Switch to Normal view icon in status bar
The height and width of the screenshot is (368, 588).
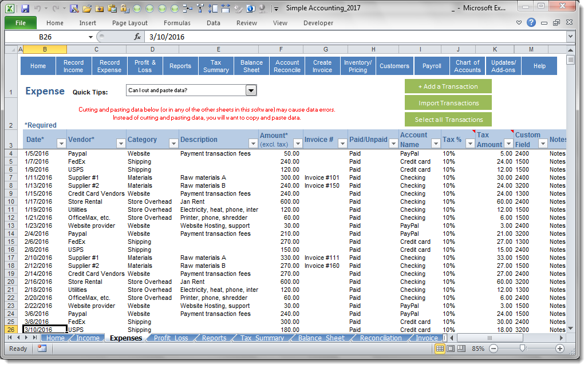(440, 349)
